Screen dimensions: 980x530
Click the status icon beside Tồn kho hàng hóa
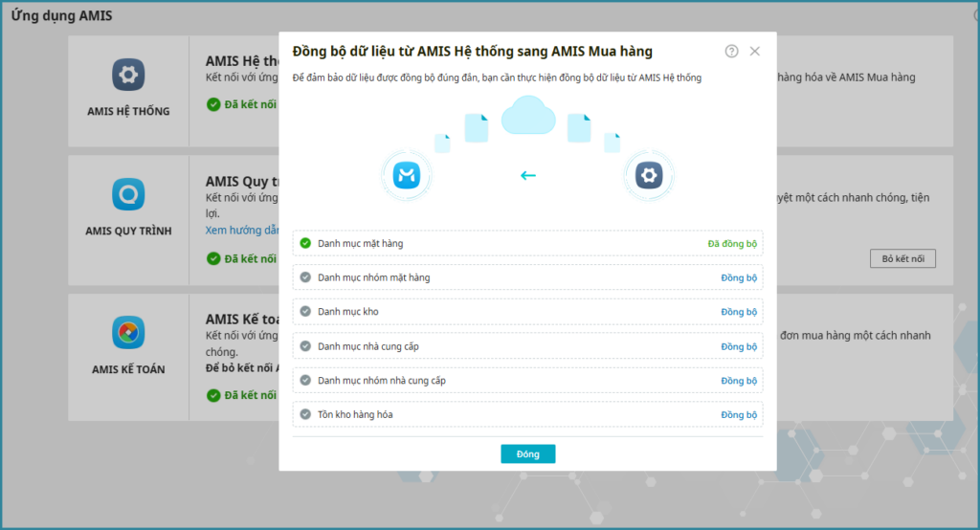(305, 413)
